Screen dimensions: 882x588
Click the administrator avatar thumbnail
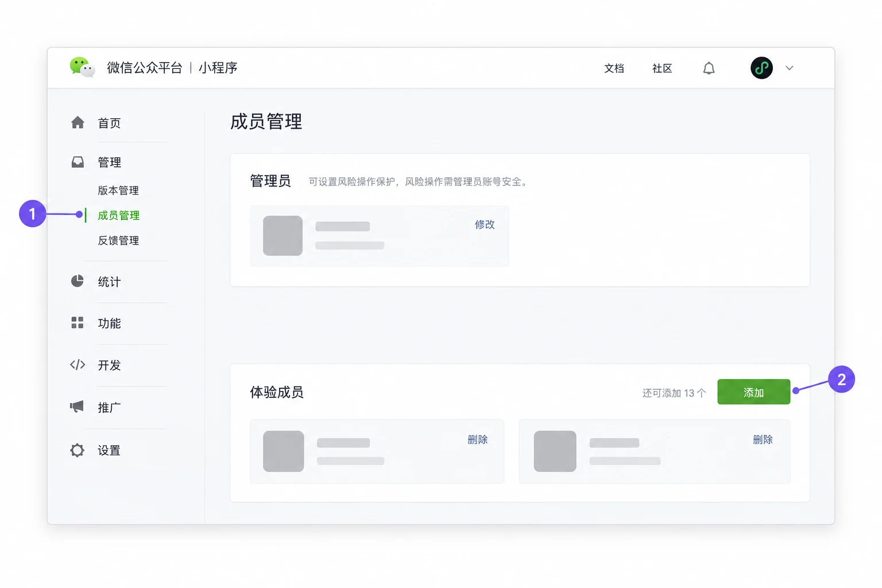pos(283,235)
